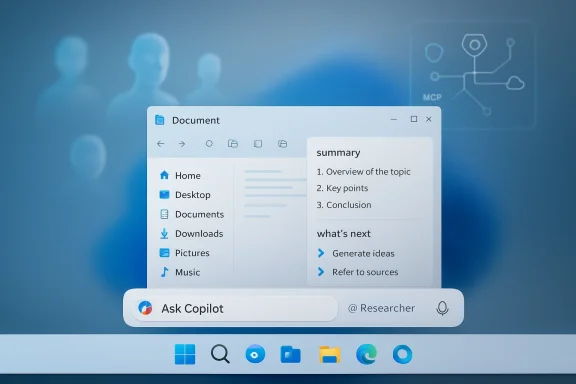Select '2. Key points' summary item
The image size is (576, 384).
[x=342, y=188]
